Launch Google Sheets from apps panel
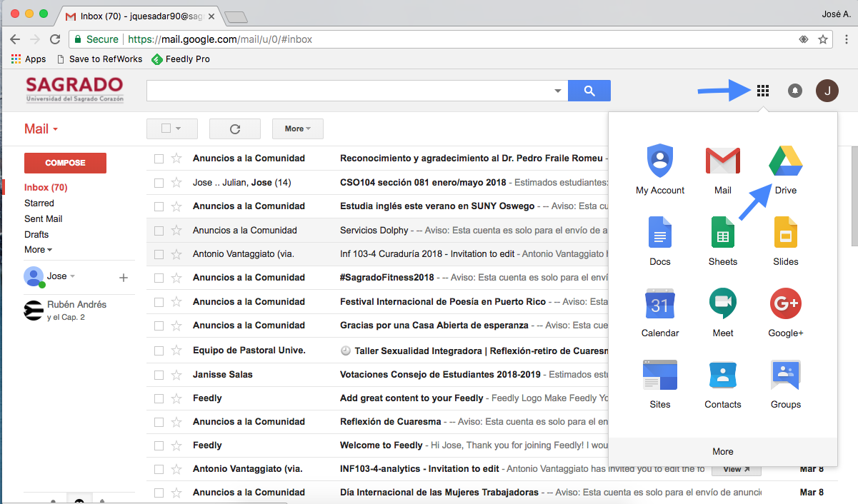Screen dimensions: 858x504 coord(723,241)
